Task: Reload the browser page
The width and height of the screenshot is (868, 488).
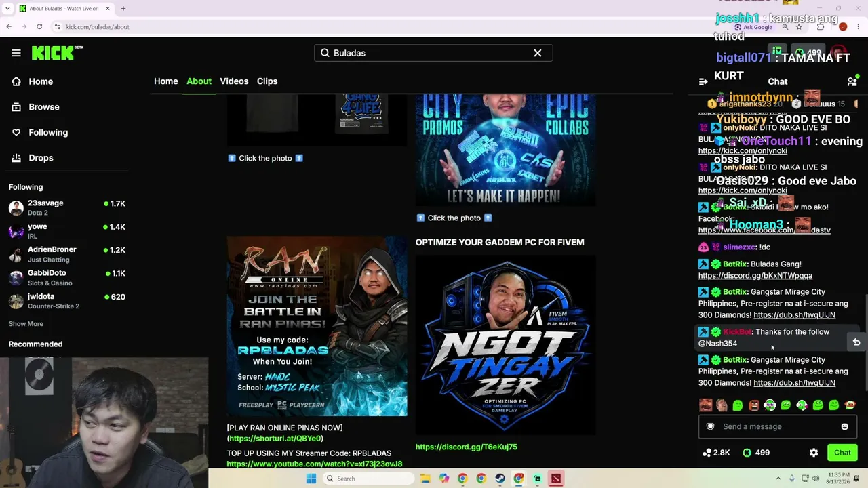Action: [x=39, y=26]
